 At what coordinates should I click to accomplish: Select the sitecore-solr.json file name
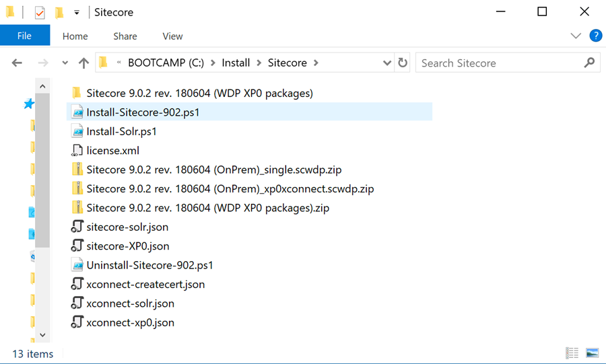(127, 227)
